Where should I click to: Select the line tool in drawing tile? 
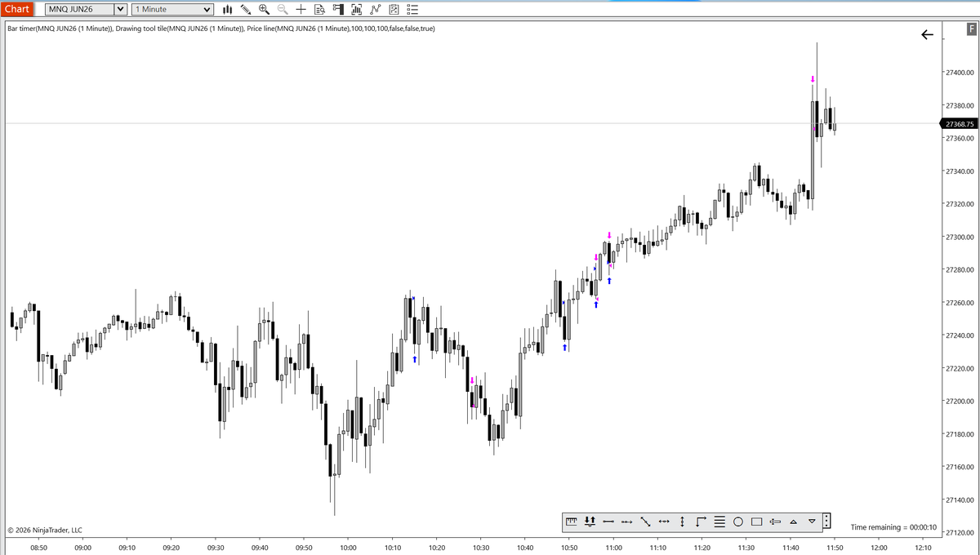tap(608, 521)
